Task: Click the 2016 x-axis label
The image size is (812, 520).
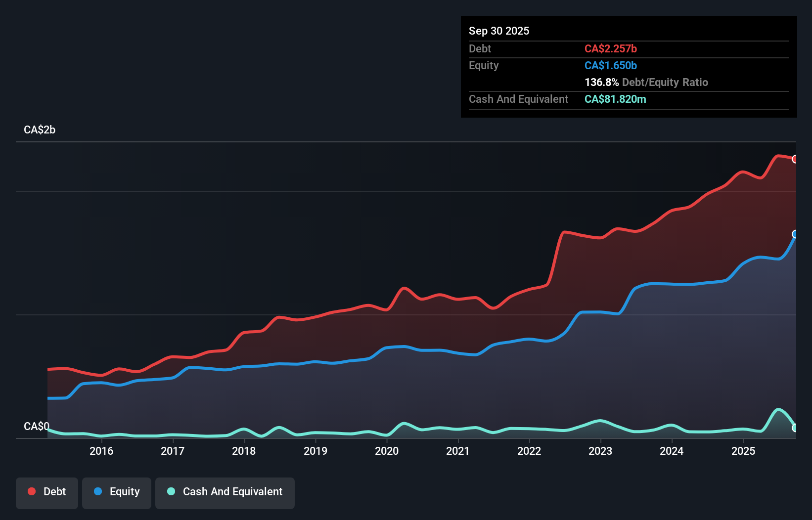Action: coord(101,451)
